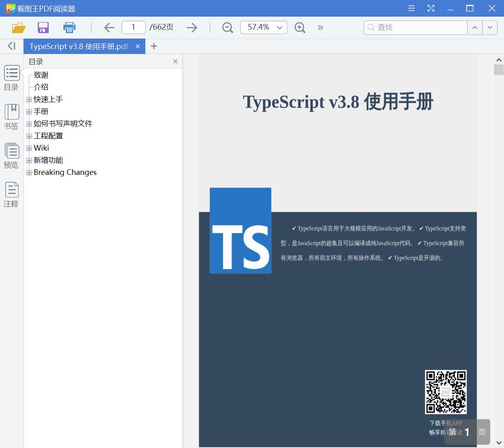Viewport: 504px width, 448px height.
Task: Zoom out with minus magnifier
Action: point(227,28)
